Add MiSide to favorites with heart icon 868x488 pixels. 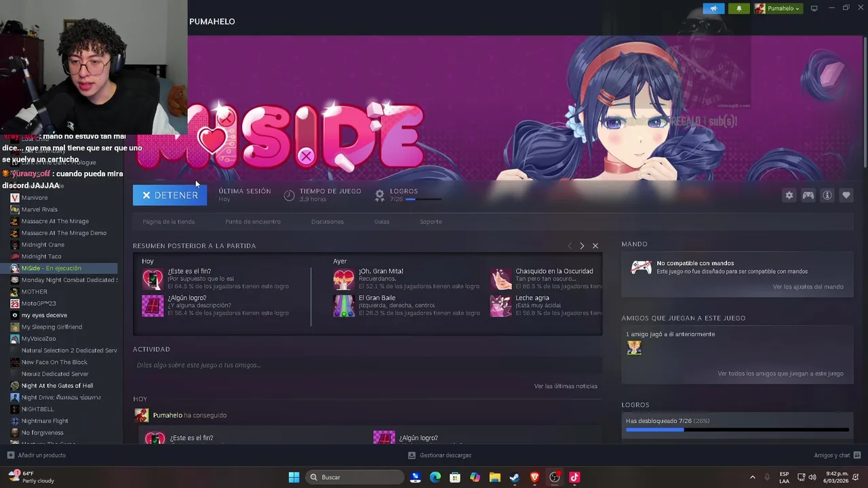(x=846, y=195)
